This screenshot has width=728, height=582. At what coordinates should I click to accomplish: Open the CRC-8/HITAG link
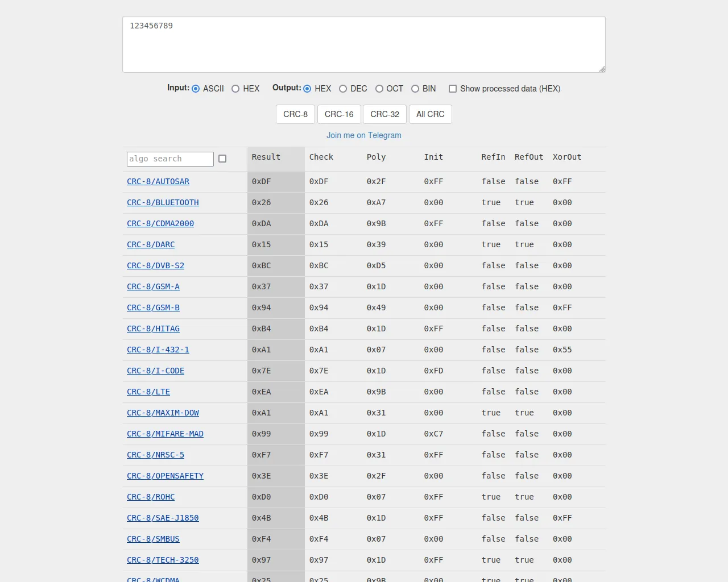click(x=153, y=329)
